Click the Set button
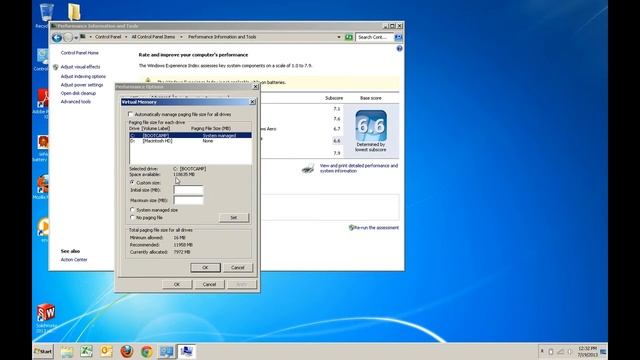This screenshot has height=360, width=640. pyautogui.click(x=233, y=218)
